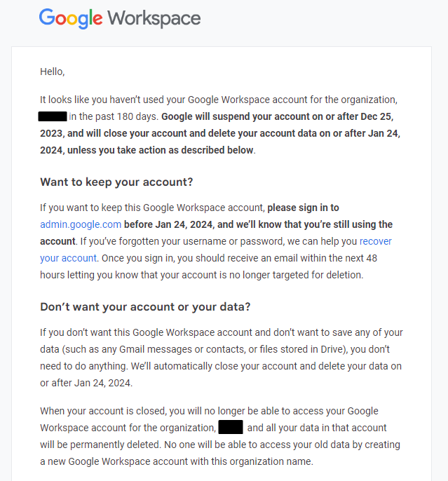Viewport: 448px width, 481px height.
Task: Click the "a new Google Workspace account" final line
Action: click(x=177, y=461)
